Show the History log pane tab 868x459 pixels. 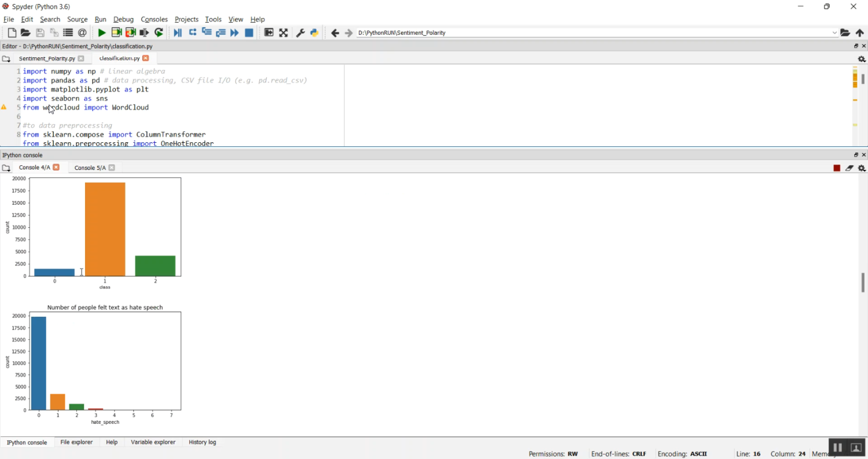[203, 442]
